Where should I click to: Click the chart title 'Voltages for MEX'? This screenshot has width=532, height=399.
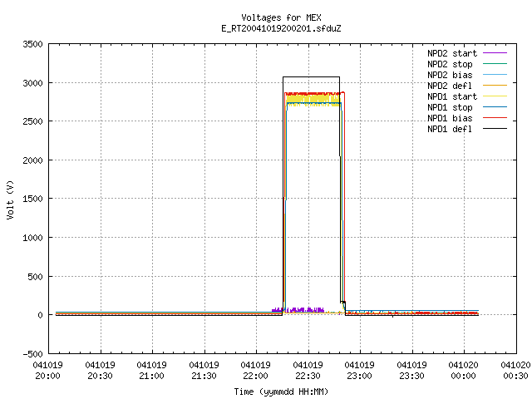(x=281, y=17)
